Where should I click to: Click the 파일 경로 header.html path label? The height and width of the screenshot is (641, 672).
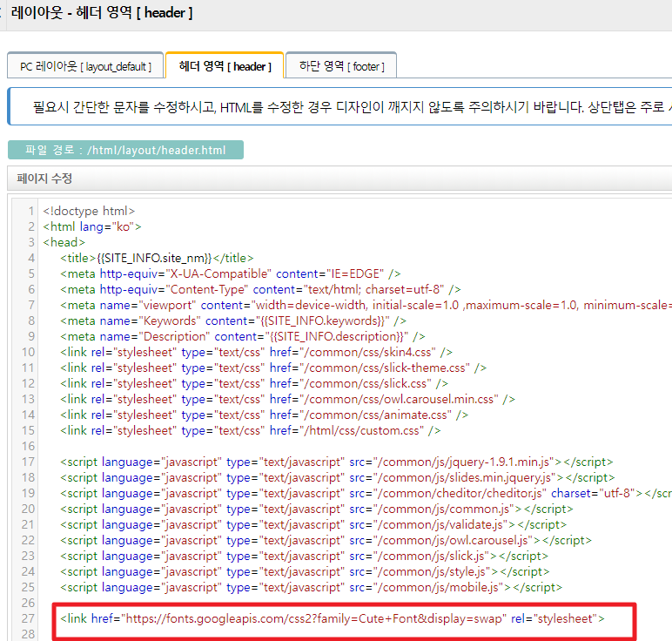coord(125,150)
